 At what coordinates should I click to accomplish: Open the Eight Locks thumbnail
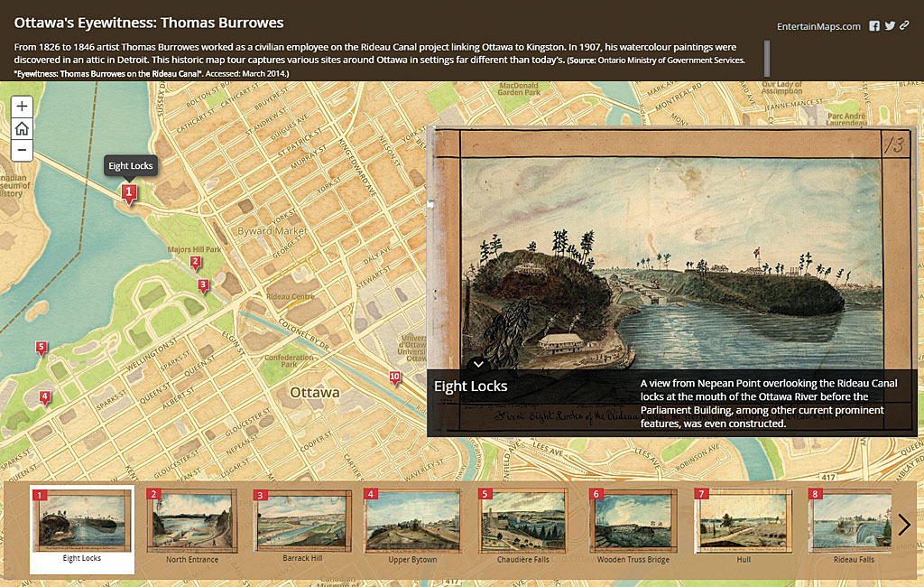[82, 529]
